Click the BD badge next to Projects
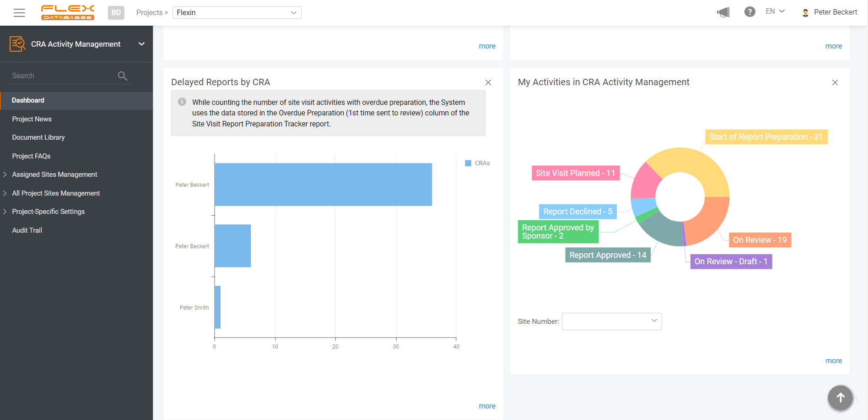Screen dimensions: 868x420 116,12
